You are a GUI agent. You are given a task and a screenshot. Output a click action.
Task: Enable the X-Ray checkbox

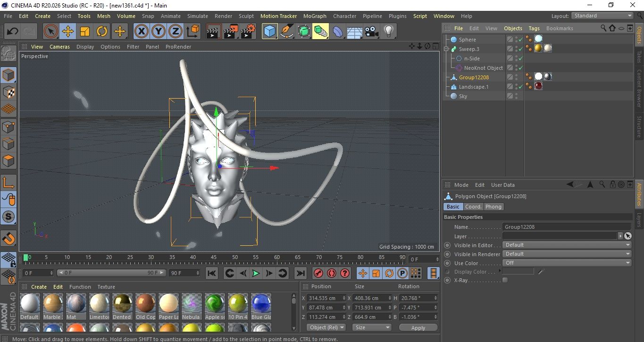[x=505, y=280]
